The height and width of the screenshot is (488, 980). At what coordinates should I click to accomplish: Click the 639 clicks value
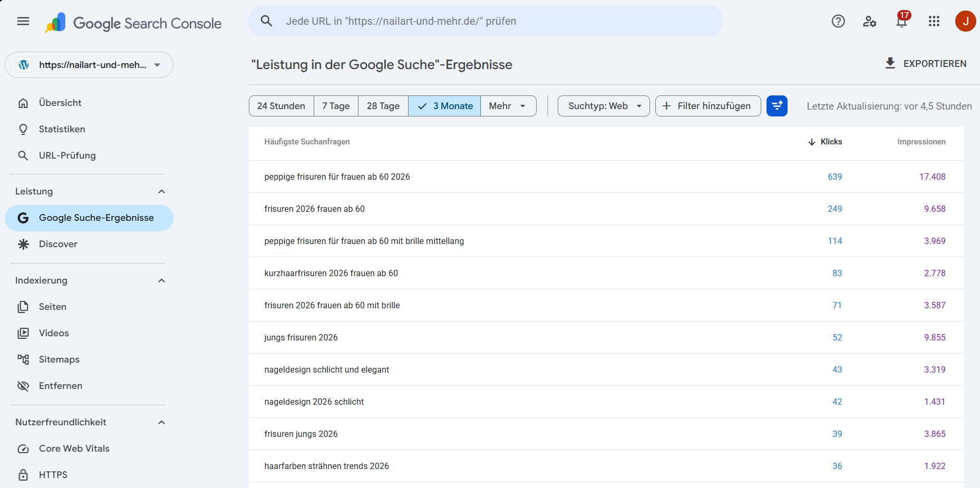pos(835,177)
